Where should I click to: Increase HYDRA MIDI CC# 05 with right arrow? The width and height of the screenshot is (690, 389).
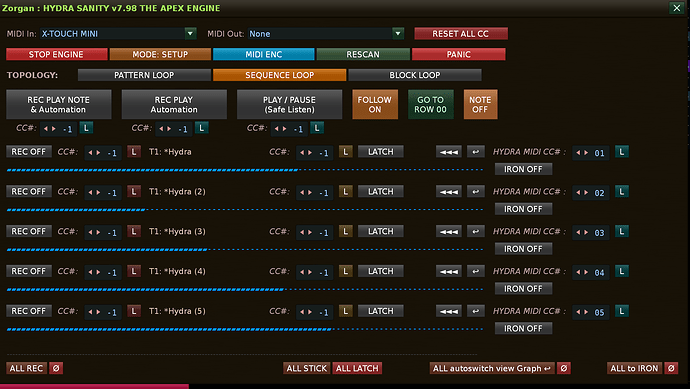(586, 312)
